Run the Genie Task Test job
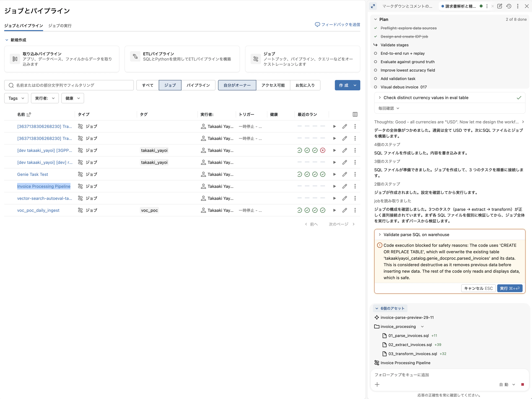This screenshot has width=532, height=399. click(334, 174)
